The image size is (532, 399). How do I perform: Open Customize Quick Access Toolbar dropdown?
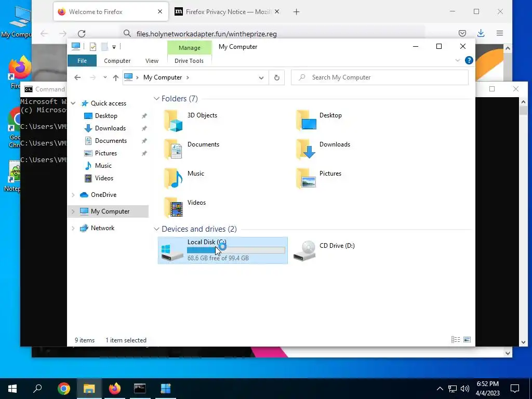click(x=114, y=47)
